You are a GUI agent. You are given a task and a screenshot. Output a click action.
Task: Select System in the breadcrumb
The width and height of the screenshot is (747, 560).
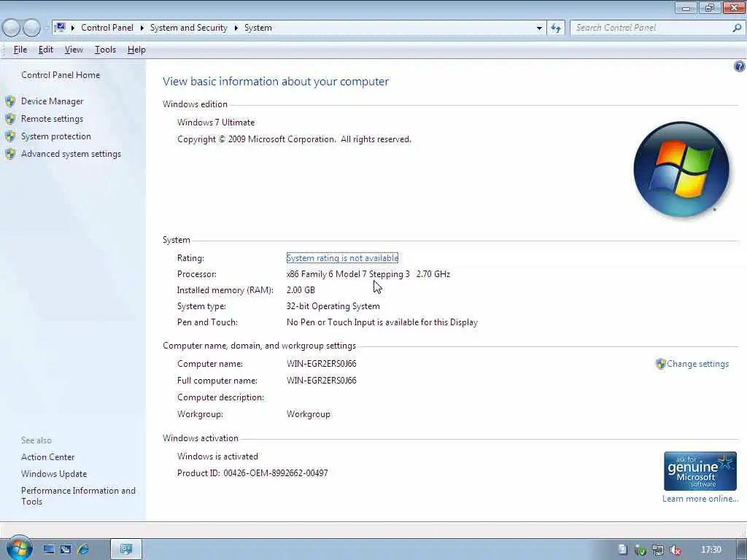258,28
